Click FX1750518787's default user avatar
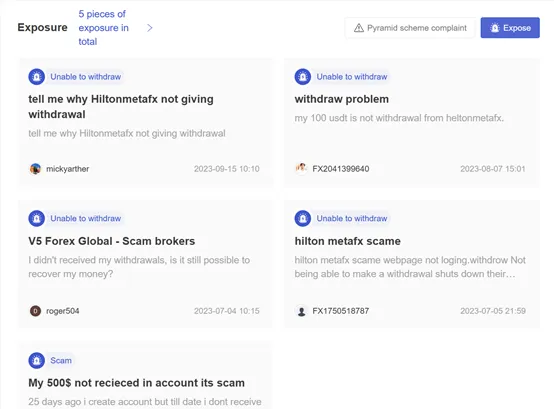This screenshot has height=409, width=554. [x=301, y=311]
